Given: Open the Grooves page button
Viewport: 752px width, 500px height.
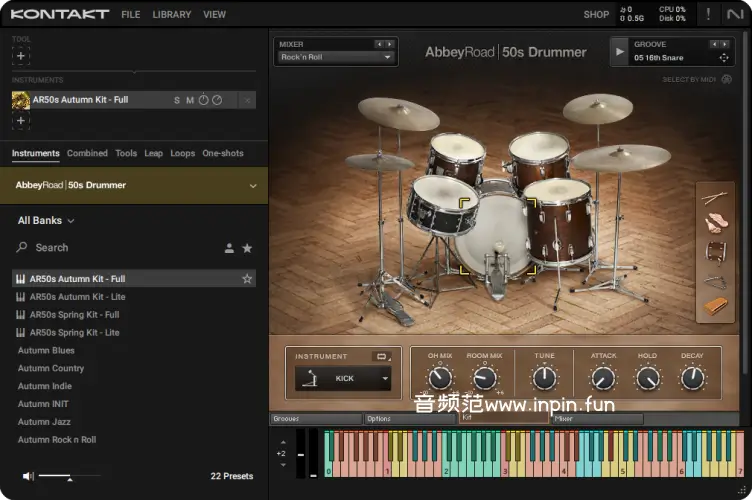Looking at the screenshot, I should tap(315, 419).
